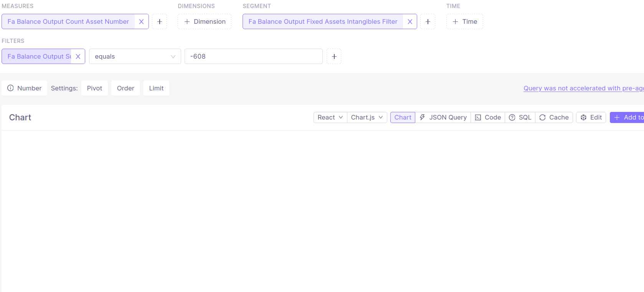The height and width of the screenshot is (292, 644).
Task: Open Order settings
Action: pos(125,88)
